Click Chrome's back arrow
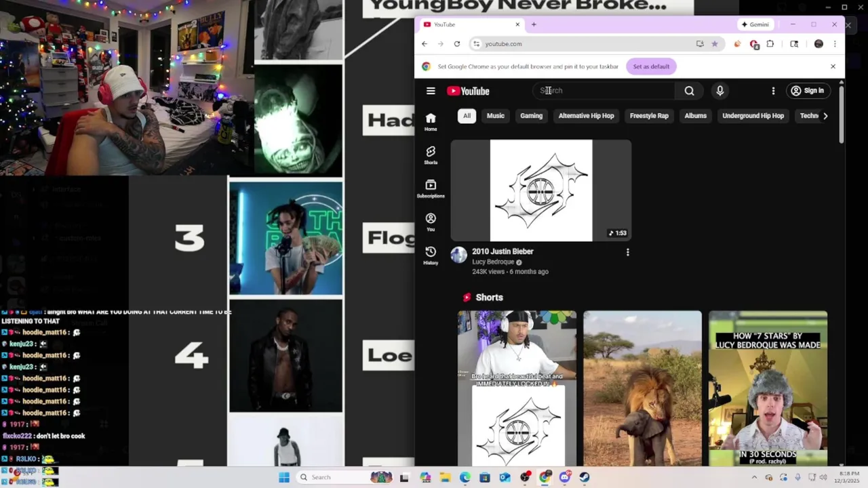This screenshot has width=868, height=488. [425, 44]
